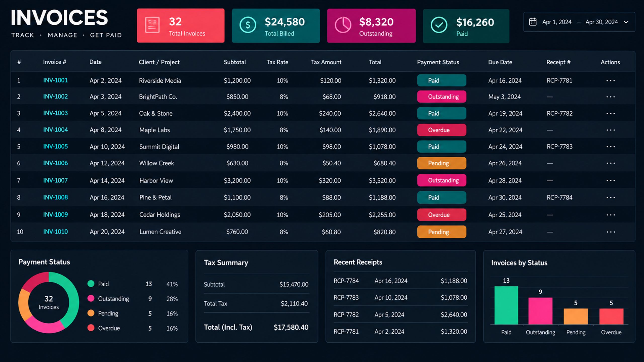The image size is (644, 362).
Task: Open actions menu for INV-1007
Action: pyautogui.click(x=611, y=180)
